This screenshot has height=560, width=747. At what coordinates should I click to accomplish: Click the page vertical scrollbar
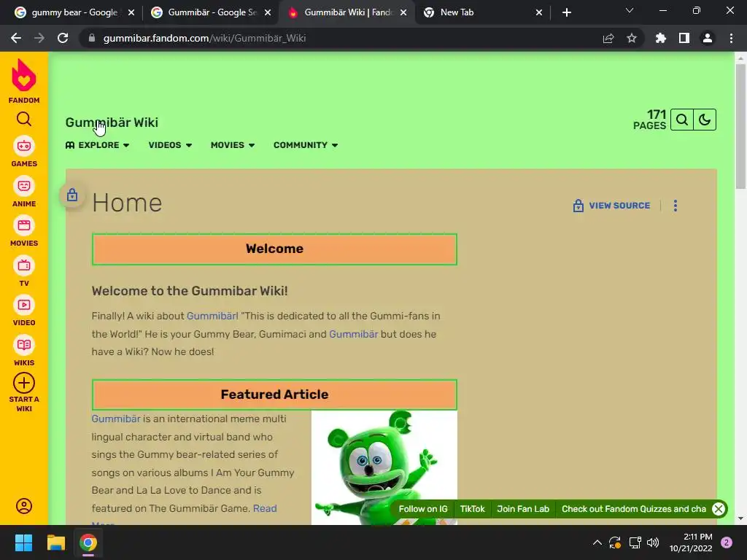(x=740, y=127)
